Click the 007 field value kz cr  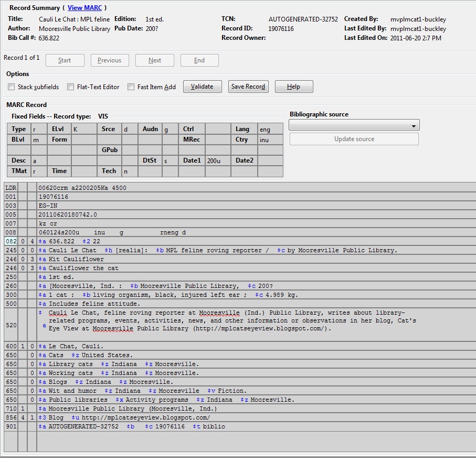pos(256,223)
